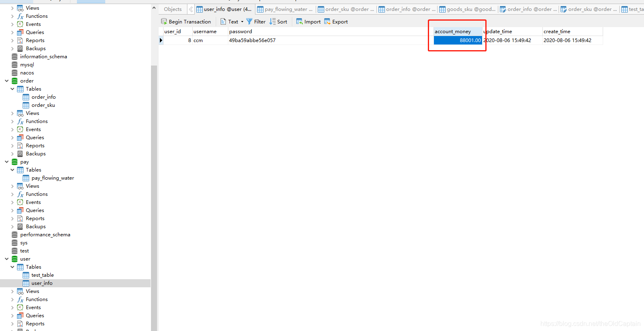Click the Text document icon
Viewport: 644px width, 331px height.
(x=223, y=21)
